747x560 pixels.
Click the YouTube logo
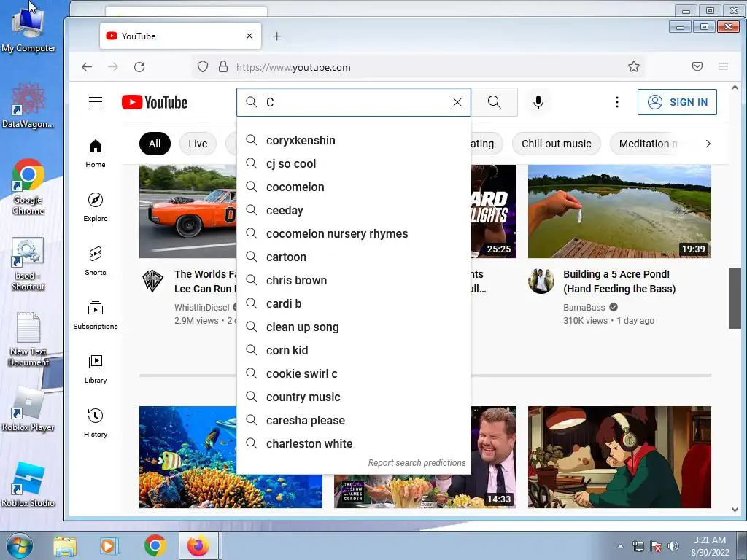point(155,102)
